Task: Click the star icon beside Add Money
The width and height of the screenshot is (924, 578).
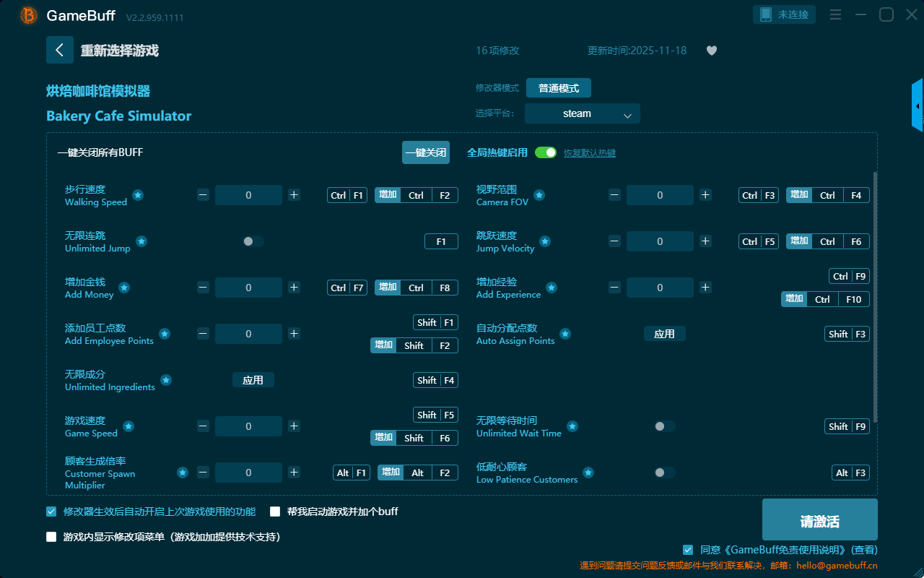Action: tap(124, 288)
